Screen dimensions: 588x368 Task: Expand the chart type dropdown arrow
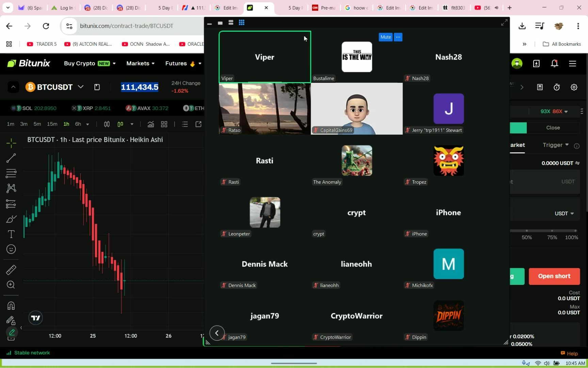[x=132, y=124]
